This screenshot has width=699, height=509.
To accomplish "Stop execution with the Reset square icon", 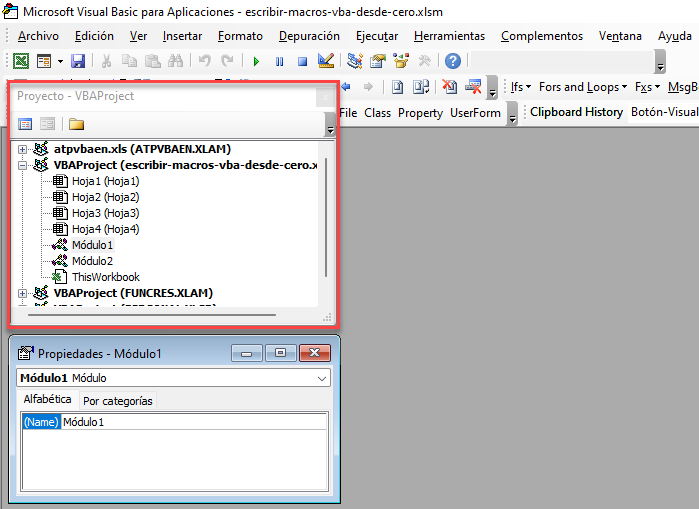I will click(x=303, y=61).
